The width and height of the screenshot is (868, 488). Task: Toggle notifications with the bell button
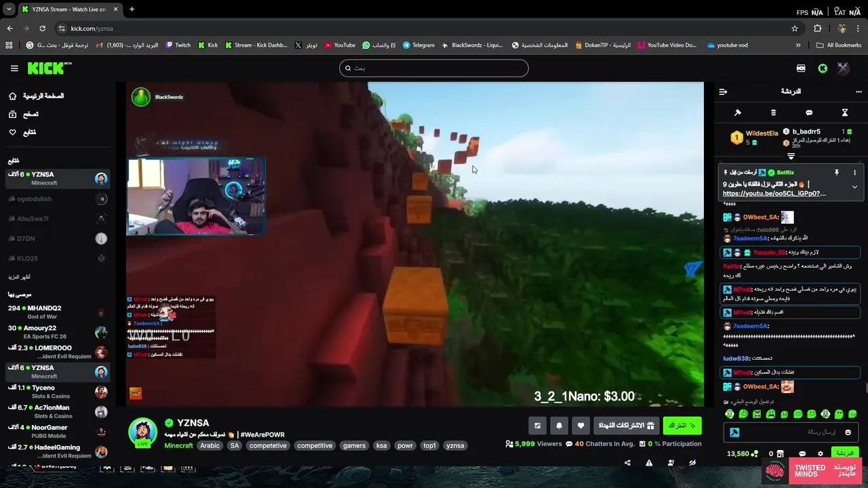point(559,426)
